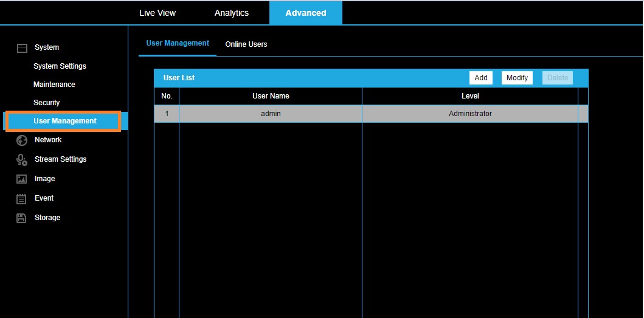Screen dimensions: 644x318
Task: Expand the Network section label
Action: pyautogui.click(x=48, y=140)
